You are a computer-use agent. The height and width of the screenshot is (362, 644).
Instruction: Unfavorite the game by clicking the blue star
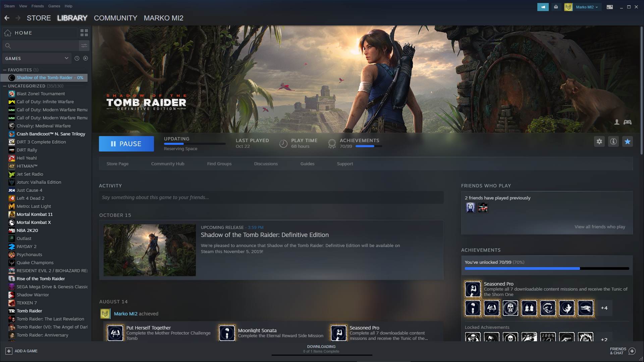(628, 141)
